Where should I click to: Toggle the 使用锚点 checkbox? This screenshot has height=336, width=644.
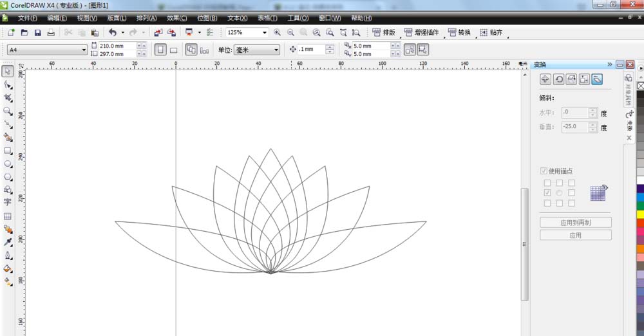[544, 171]
